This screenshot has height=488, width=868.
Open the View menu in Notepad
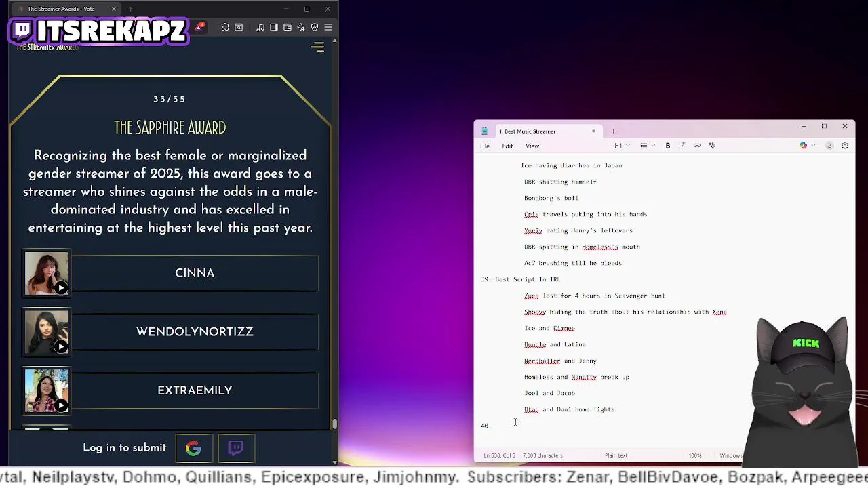[532, 146]
